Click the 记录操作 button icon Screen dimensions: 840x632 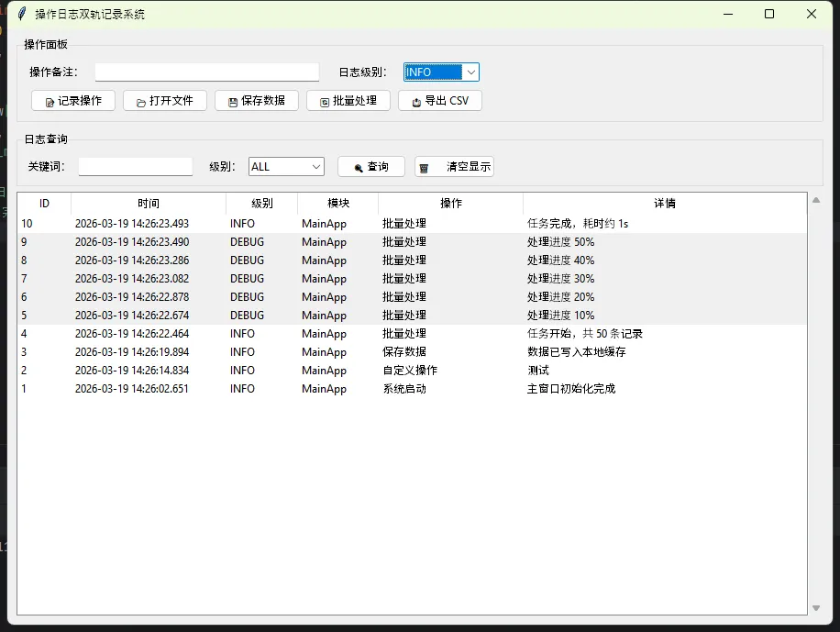click(x=50, y=102)
